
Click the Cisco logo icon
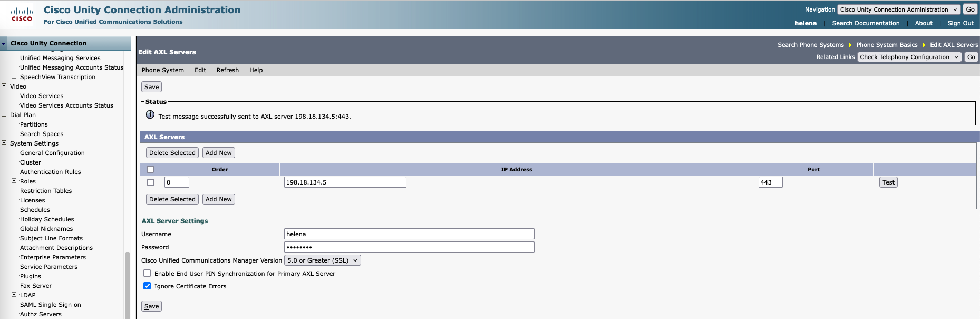click(x=22, y=14)
